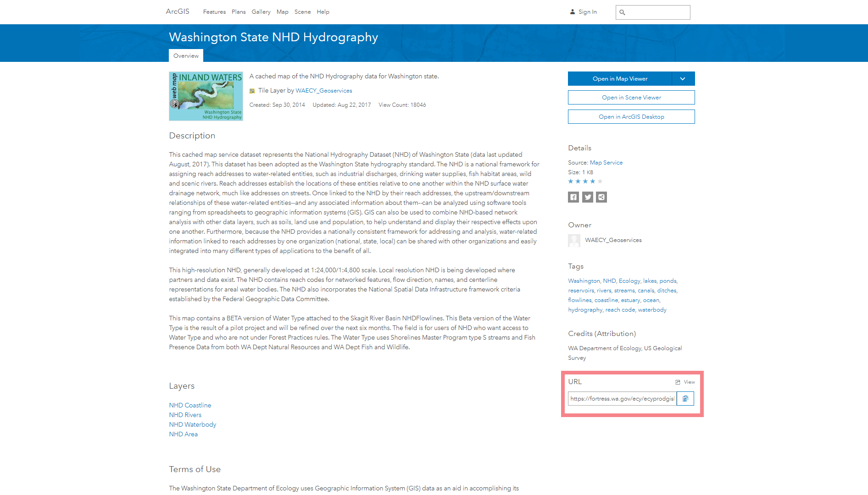The image size is (868, 495).
Task: Open the NHD Rivers layer link
Action: tap(185, 415)
